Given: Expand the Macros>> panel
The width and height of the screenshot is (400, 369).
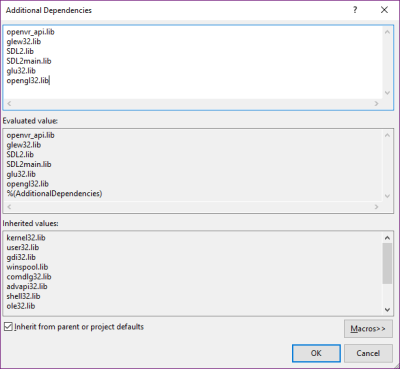Looking at the screenshot, I should 368,329.
